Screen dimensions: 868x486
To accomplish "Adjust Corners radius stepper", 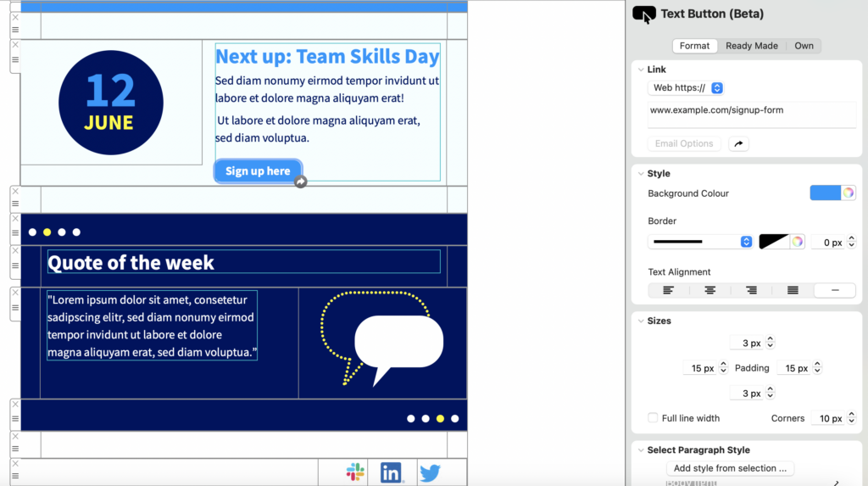I will click(851, 418).
